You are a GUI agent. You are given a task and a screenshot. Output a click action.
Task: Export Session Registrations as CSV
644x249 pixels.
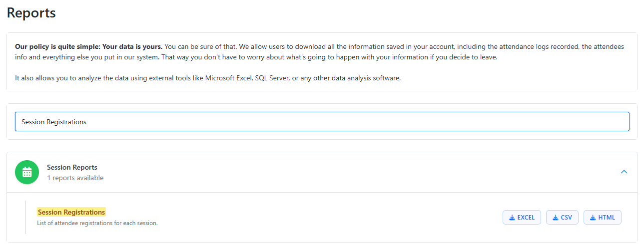click(562, 218)
